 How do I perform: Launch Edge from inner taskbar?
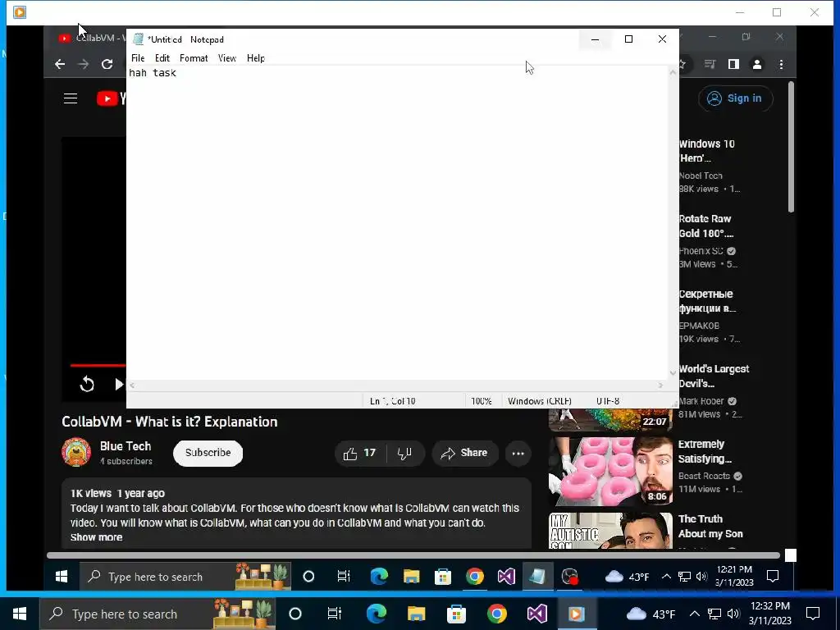click(379, 577)
